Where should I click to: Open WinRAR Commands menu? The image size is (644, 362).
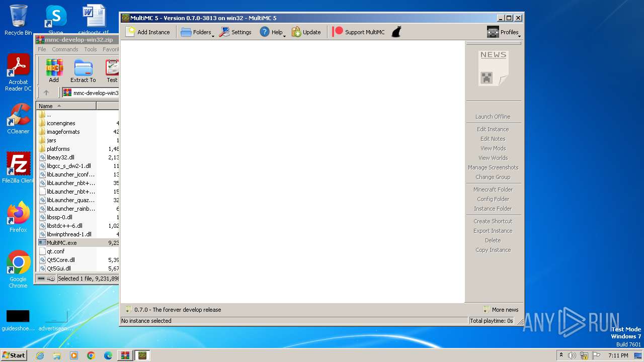[65, 49]
